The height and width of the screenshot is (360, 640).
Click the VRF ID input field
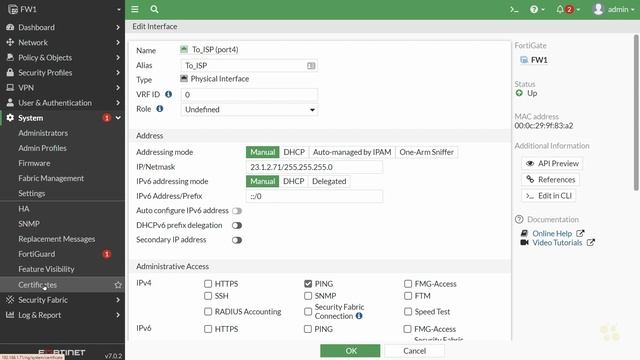[x=249, y=95]
